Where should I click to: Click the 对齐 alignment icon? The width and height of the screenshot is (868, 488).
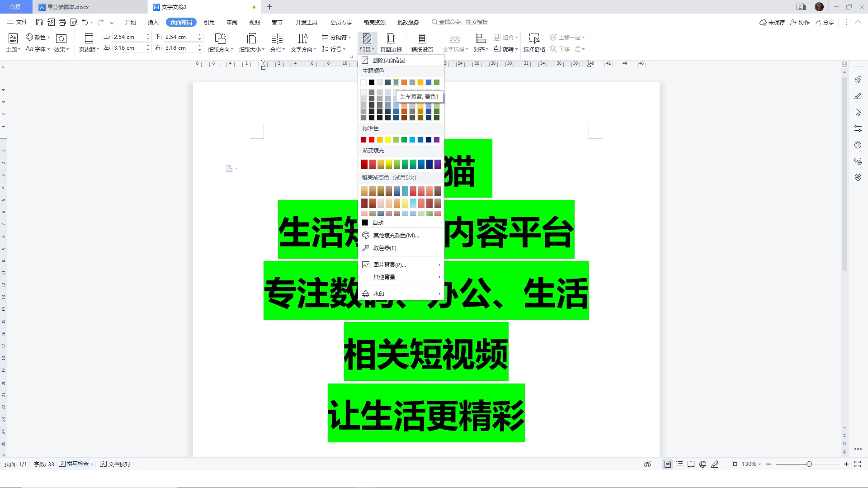tap(481, 42)
